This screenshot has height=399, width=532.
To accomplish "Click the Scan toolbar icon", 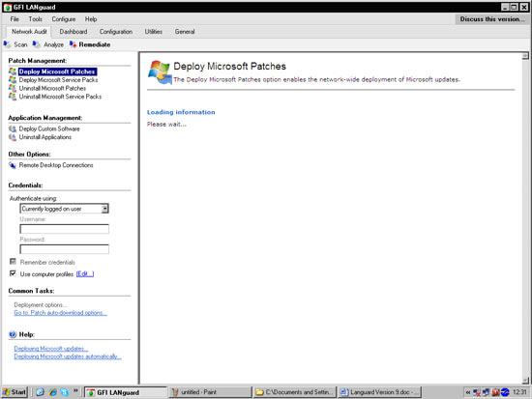I will [7, 44].
